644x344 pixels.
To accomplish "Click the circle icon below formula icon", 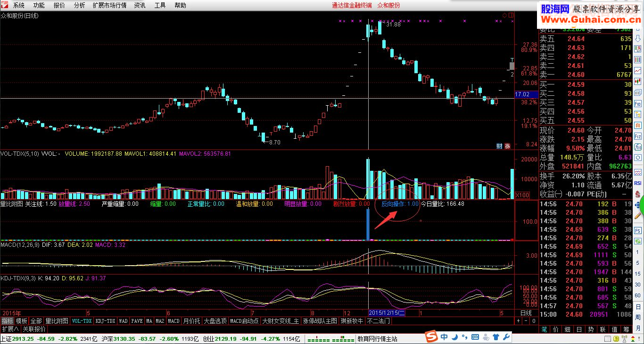I will [637, 158].
